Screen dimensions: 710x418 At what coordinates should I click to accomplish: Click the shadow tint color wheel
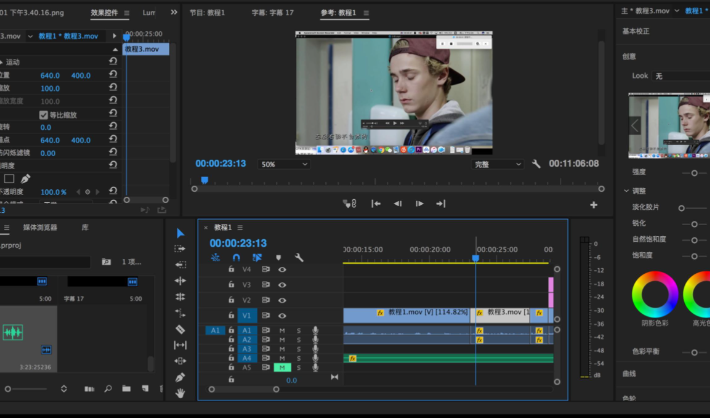coord(655,294)
